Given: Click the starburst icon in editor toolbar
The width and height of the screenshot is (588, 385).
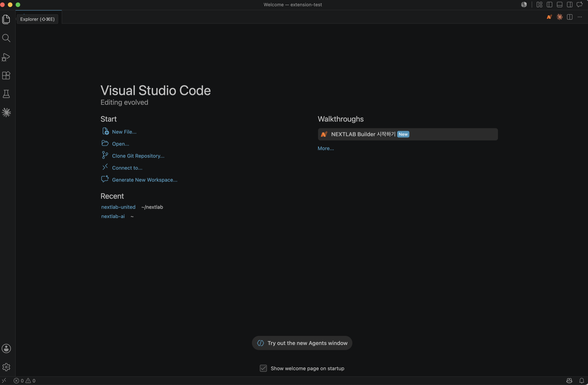Looking at the screenshot, I should pyautogui.click(x=560, y=17).
